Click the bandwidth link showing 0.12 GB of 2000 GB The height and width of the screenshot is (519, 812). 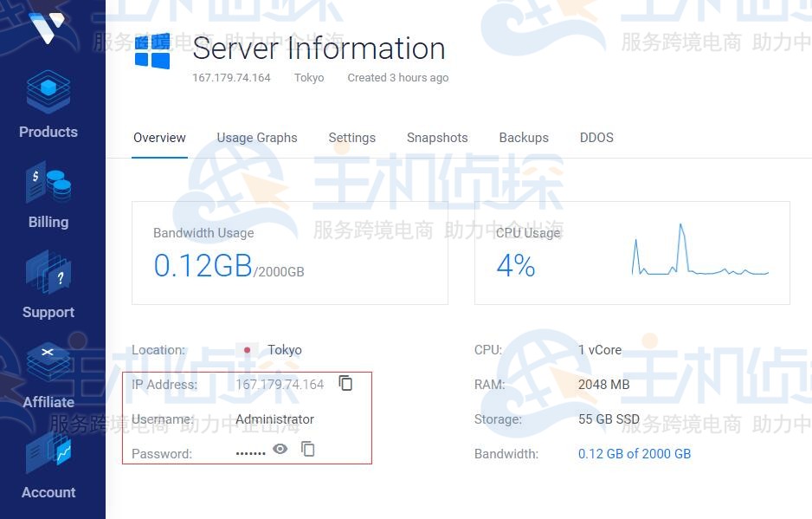click(x=635, y=453)
